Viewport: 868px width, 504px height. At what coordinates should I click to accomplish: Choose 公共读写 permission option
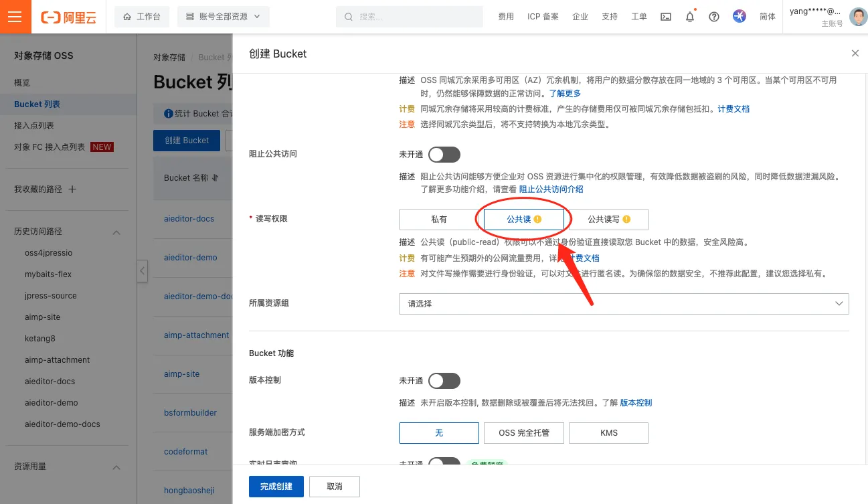click(608, 220)
